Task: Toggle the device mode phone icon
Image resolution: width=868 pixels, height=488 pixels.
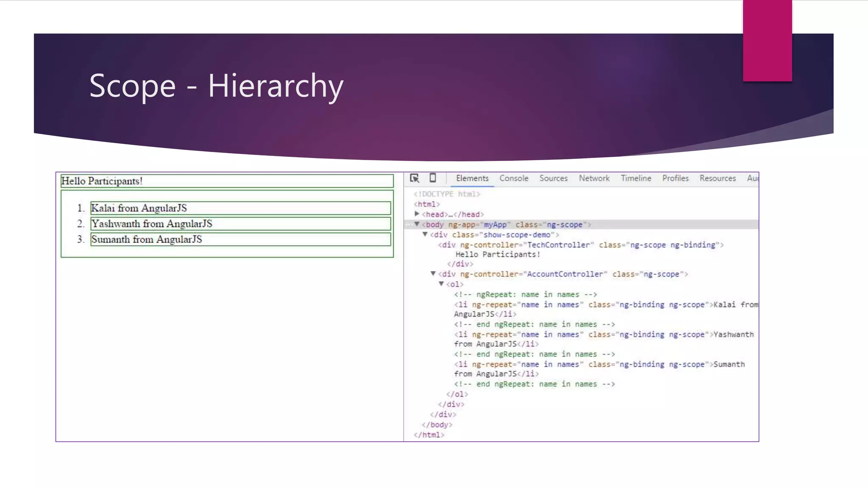Action: click(433, 178)
